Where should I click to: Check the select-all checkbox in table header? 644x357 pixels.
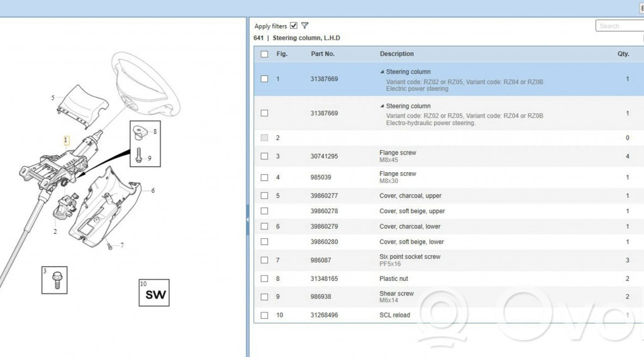[264, 54]
